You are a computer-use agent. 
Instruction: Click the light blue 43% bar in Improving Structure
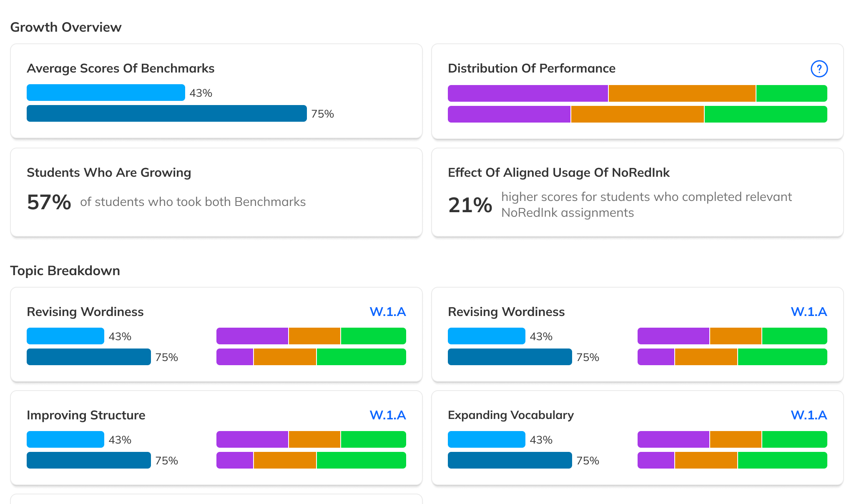coord(65,439)
